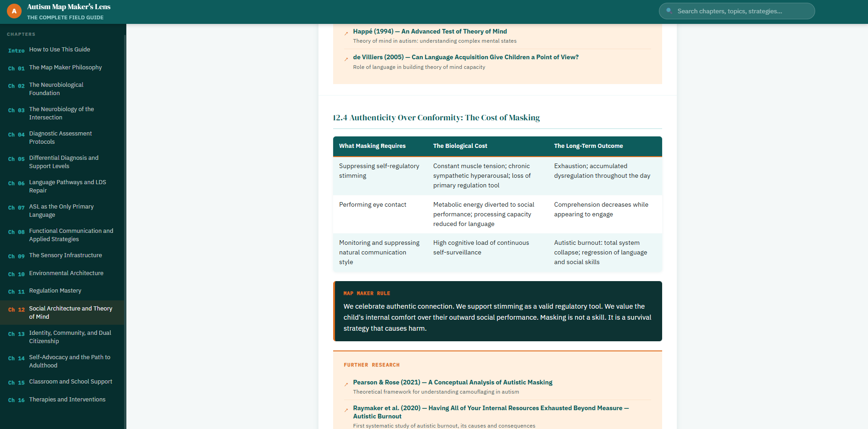Open Ch 06 Language Pathways and LDS Repair
The image size is (868, 429).
62,186
